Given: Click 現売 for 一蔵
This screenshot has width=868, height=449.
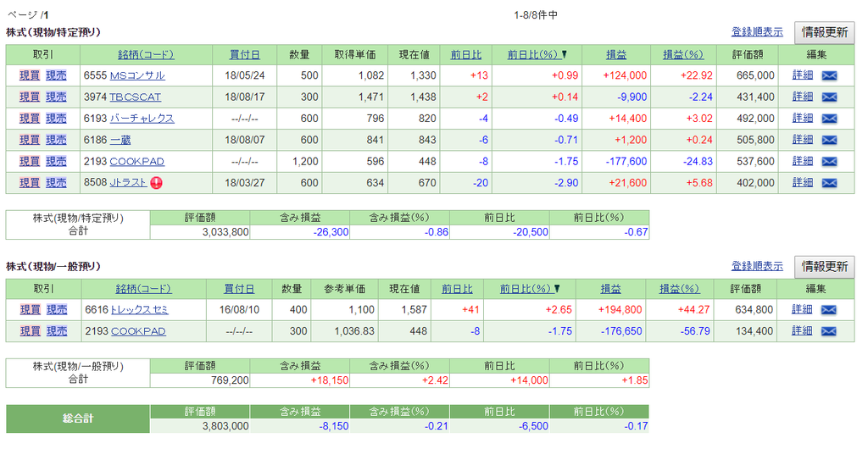Looking at the screenshot, I should (x=56, y=141).
